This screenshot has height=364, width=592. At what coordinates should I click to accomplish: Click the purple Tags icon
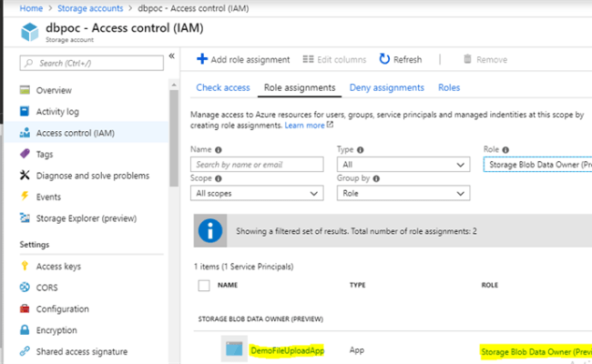coord(25,154)
